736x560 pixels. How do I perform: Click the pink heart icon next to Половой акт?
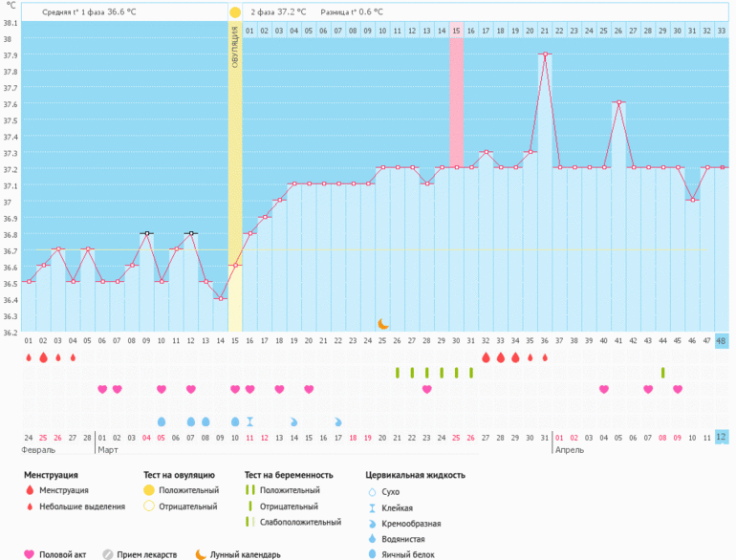click(29, 554)
